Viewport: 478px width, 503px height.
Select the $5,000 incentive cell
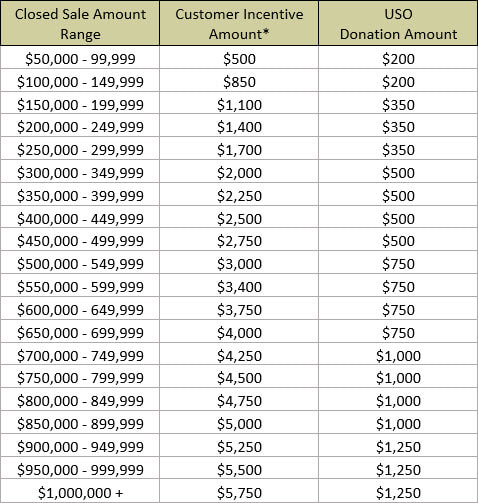[239, 423]
